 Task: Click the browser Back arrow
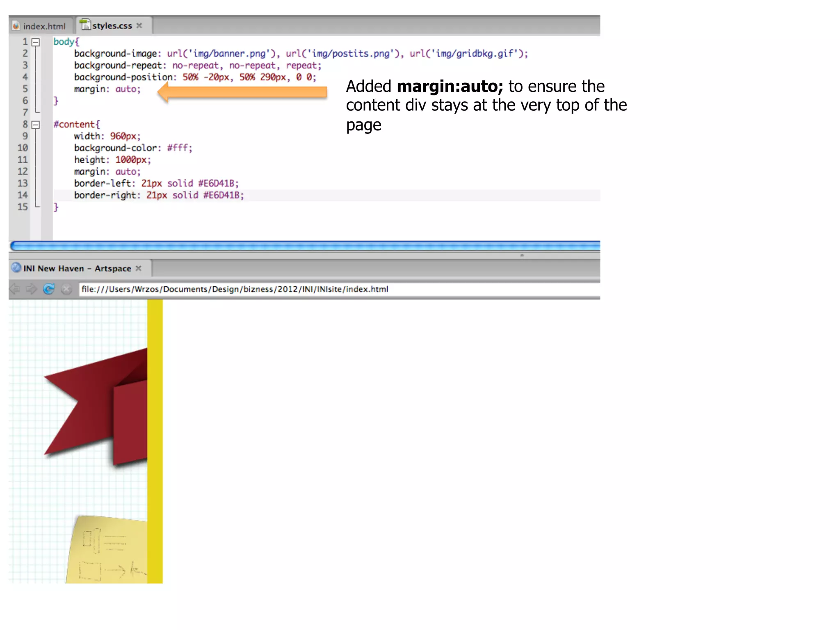click(15, 289)
